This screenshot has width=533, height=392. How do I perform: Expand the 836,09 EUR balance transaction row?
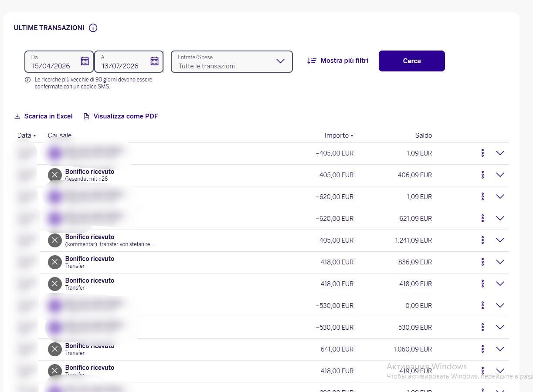500,262
